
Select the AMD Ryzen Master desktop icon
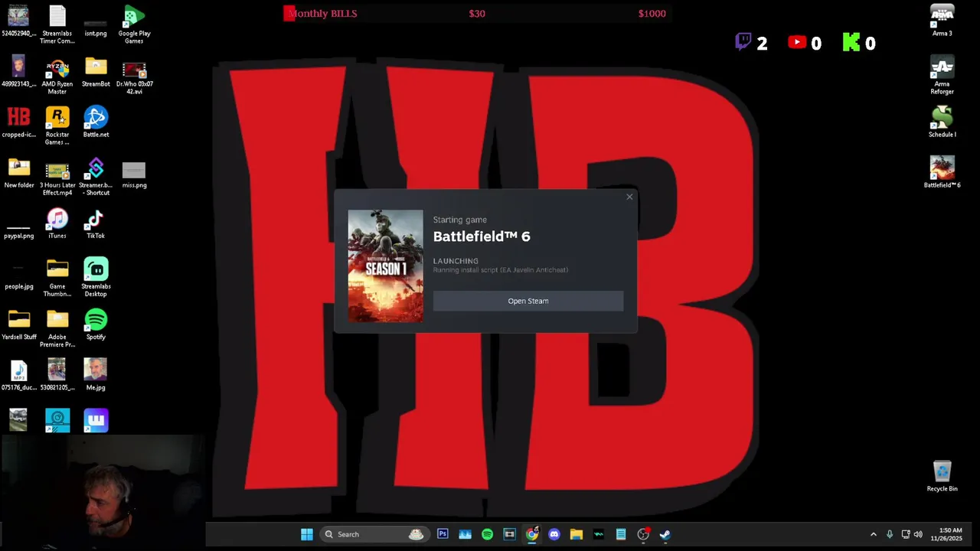click(57, 75)
